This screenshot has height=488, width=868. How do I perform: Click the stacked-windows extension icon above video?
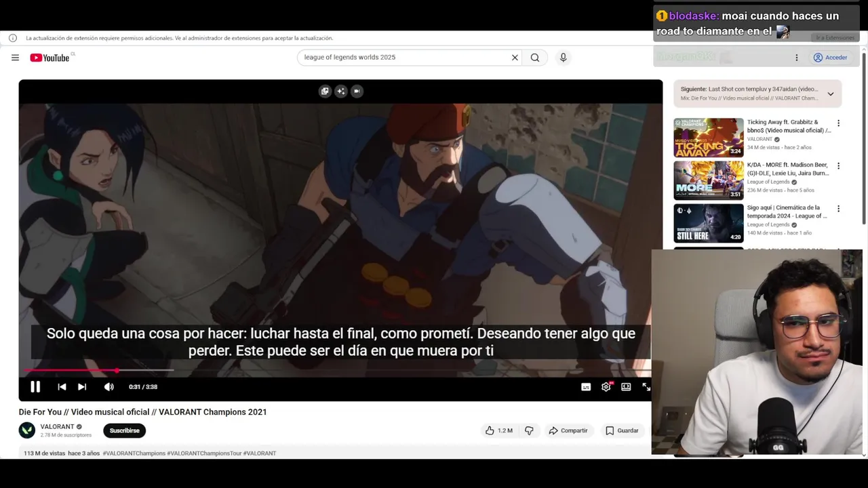(325, 91)
